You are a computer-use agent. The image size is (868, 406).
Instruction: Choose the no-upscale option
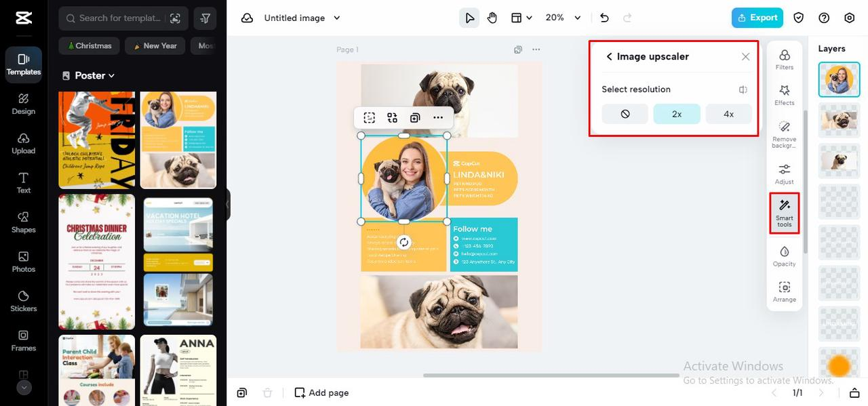pyautogui.click(x=625, y=114)
